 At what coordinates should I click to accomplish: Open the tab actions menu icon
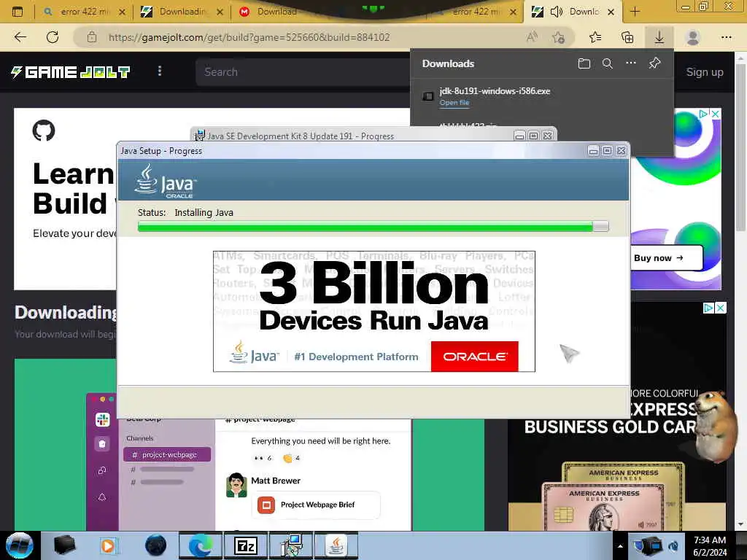point(18,12)
